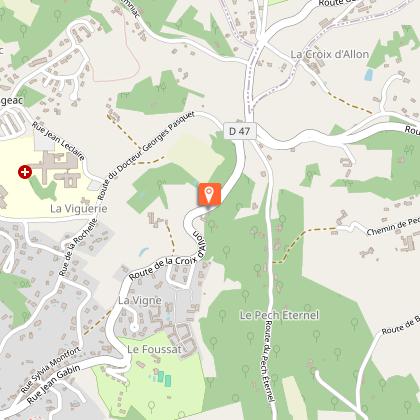Click the teal swimming pools in Le Foussat
Screen dimensions: 420x420
164,379
